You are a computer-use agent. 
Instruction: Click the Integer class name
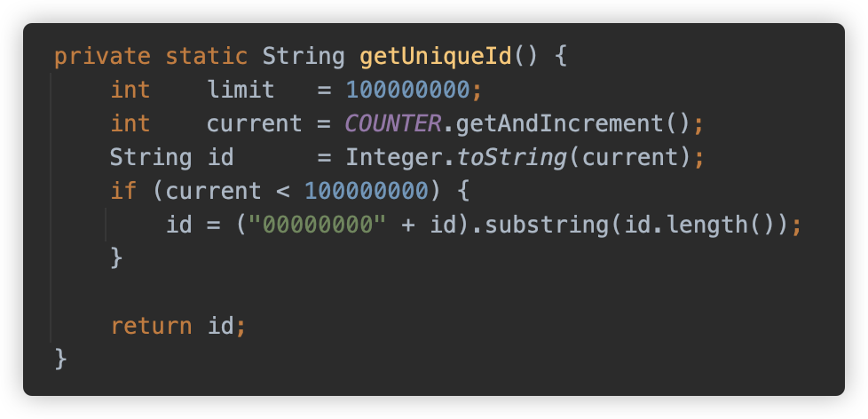(x=393, y=158)
